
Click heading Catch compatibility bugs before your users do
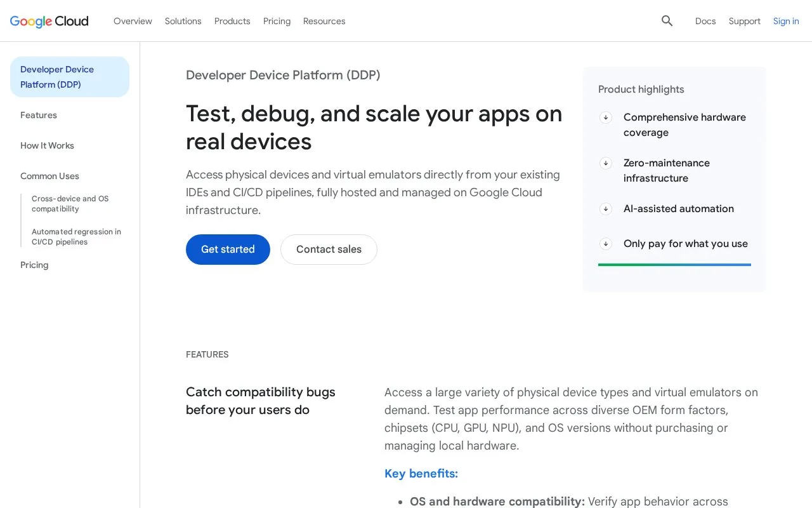pos(261,401)
